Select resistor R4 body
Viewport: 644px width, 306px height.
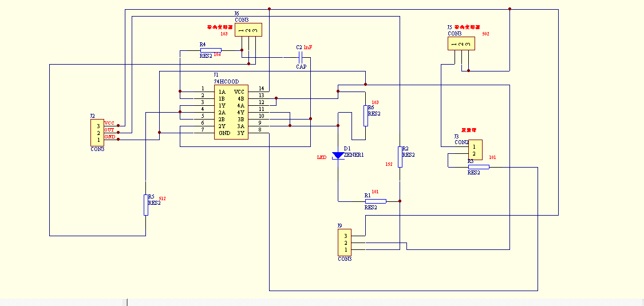tap(211, 50)
